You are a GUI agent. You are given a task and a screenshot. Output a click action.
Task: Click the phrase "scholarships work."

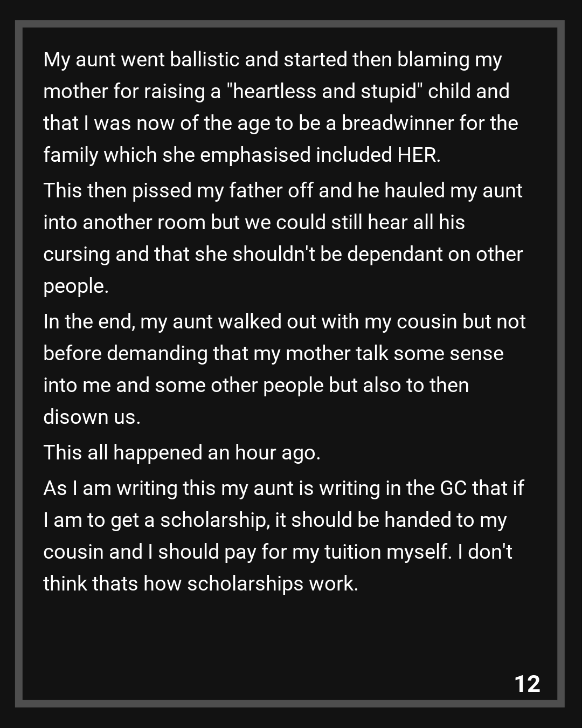coord(272,583)
